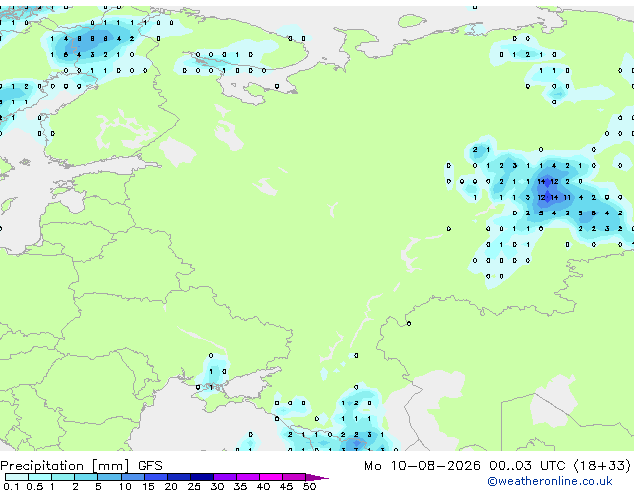Click the precipitation value 11 on the map
Image resolution: width=634 pixels, height=490 pixels.
click(567, 197)
